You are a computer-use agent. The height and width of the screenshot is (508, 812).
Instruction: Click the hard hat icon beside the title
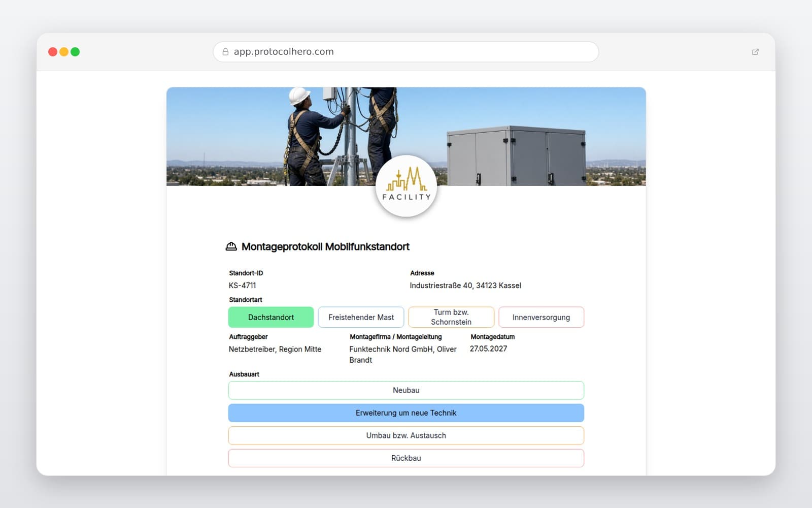(231, 246)
